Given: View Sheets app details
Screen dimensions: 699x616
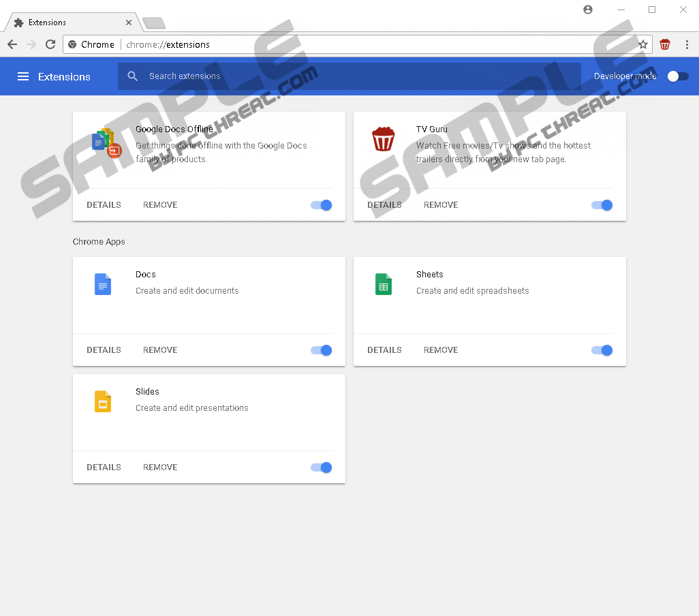Looking at the screenshot, I should coord(384,350).
